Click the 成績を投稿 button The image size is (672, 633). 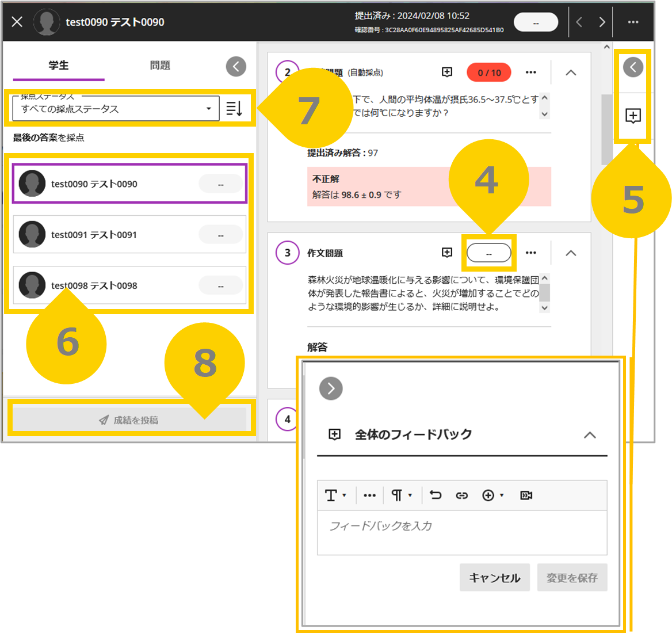129,420
